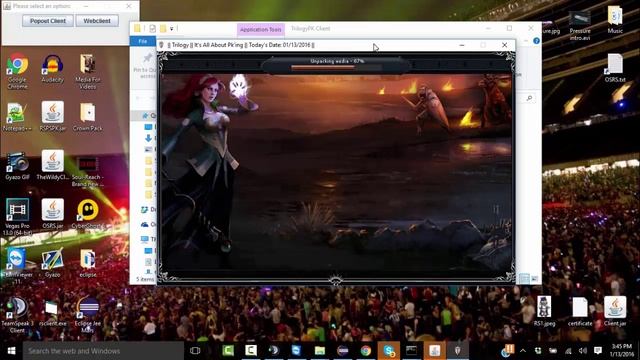Select TheWildyCl... jar file on desktop
The height and width of the screenshot is (360, 640).
(x=53, y=166)
